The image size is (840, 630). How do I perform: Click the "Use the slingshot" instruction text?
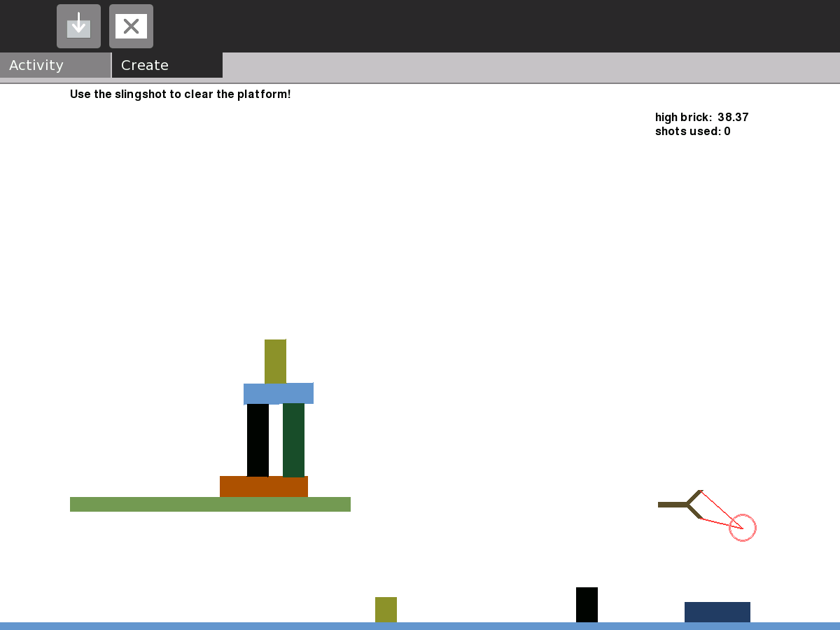(180, 94)
